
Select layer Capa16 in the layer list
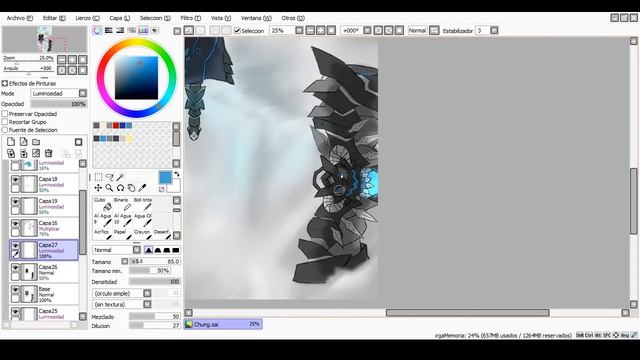pos(44,228)
